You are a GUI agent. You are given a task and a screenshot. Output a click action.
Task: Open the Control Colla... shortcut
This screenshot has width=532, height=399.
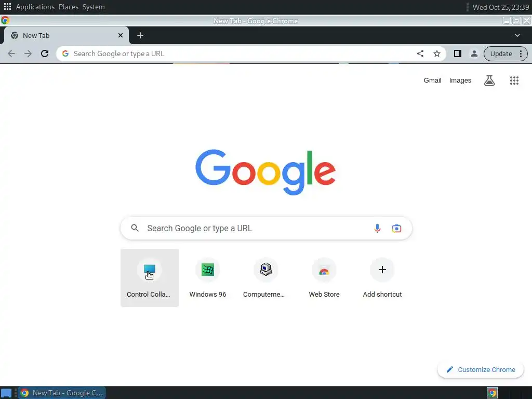click(x=149, y=278)
